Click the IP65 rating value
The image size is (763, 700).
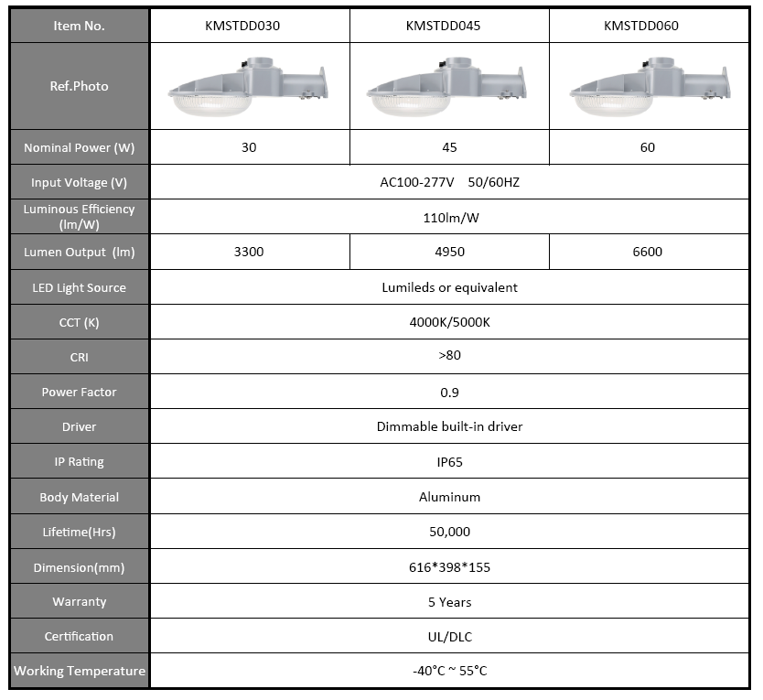point(449,462)
